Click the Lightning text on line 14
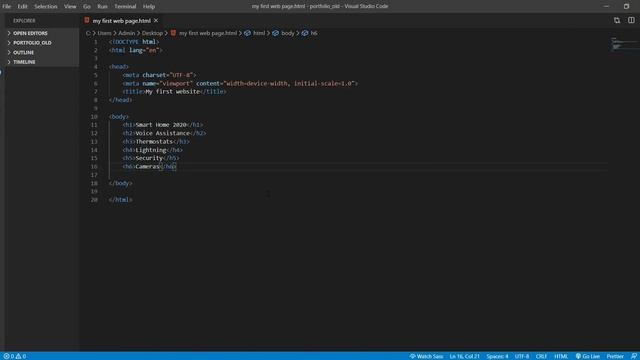The height and width of the screenshot is (360, 640). click(x=151, y=150)
